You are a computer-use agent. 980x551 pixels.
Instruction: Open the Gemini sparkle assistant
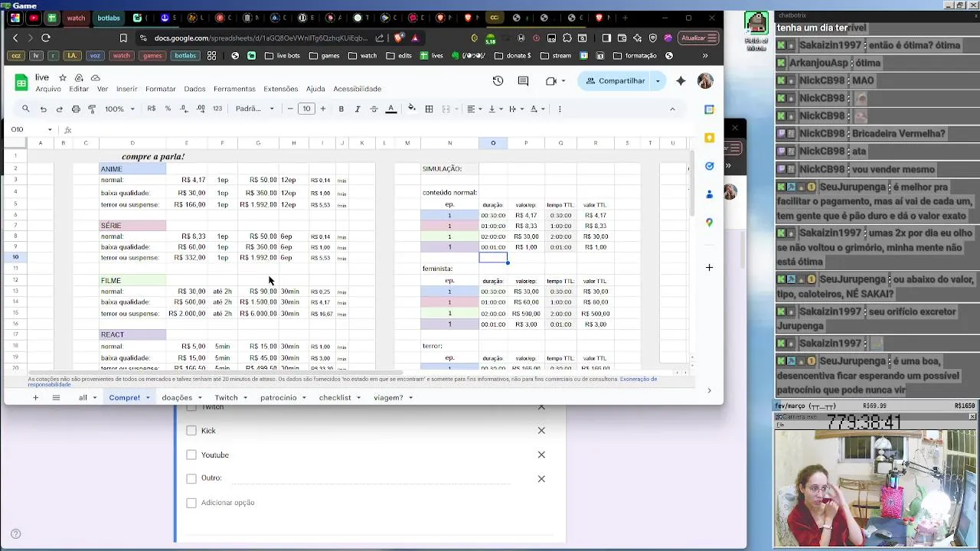681,80
